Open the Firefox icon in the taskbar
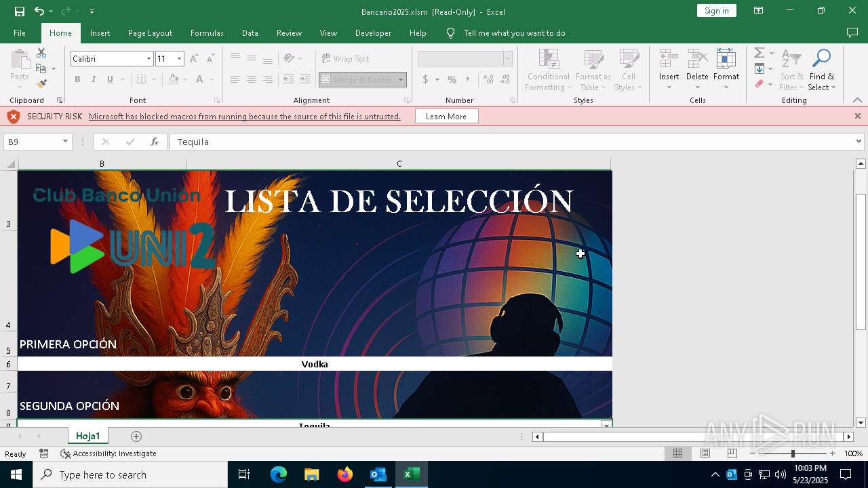Image resolution: width=868 pixels, height=488 pixels. pyautogui.click(x=345, y=474)
